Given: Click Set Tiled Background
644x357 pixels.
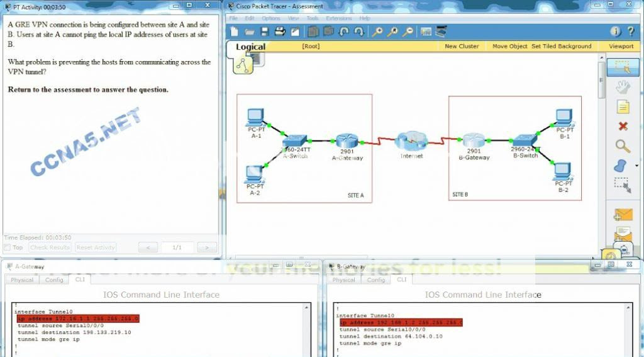Looking at the screenshot, I should click(562, 46).
